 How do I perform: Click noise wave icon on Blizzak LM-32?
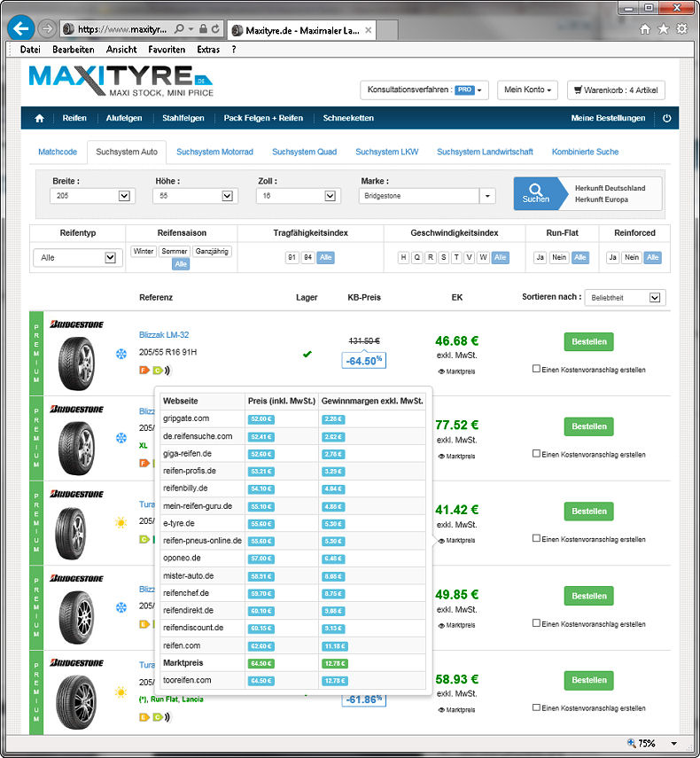(x=167, y=371)
